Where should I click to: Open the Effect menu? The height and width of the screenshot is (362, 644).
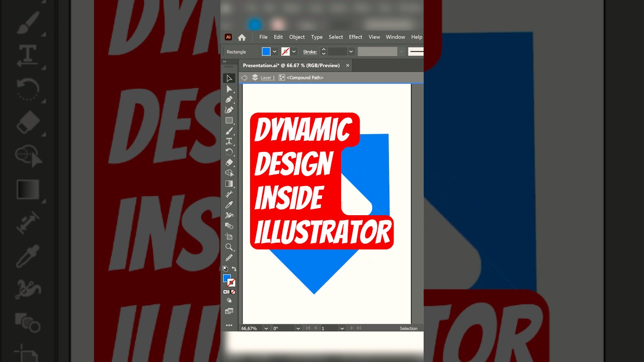tap(356, 37)
